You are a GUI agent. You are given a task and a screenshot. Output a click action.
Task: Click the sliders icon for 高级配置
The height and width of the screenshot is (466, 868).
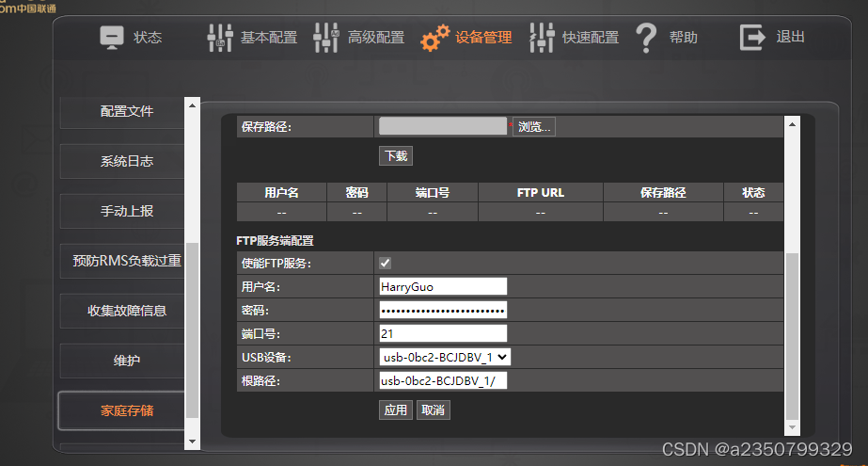326,38
